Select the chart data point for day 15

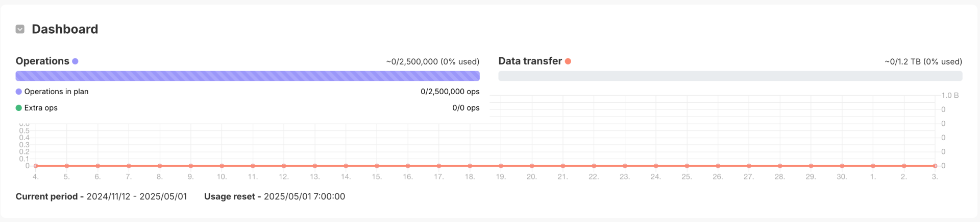pos(377,166)
